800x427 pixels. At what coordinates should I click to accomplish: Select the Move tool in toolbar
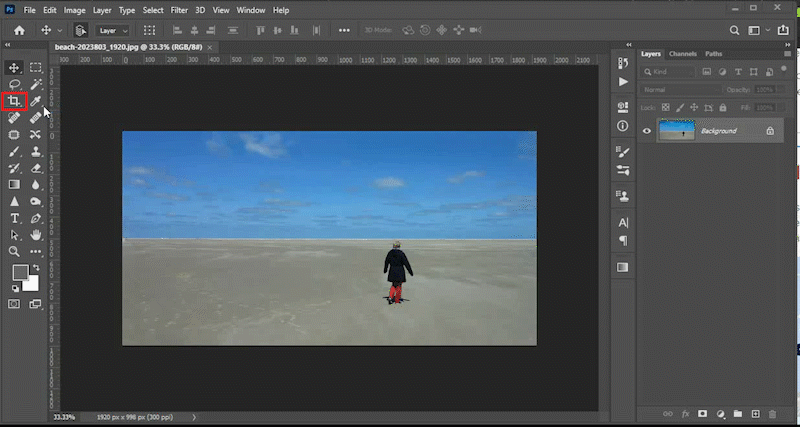tap(15, 68)
